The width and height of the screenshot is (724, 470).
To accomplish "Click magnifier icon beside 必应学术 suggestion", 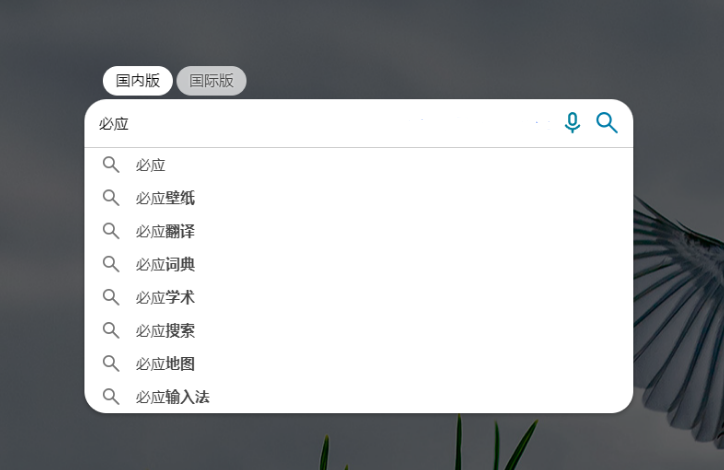I will 111,297.
